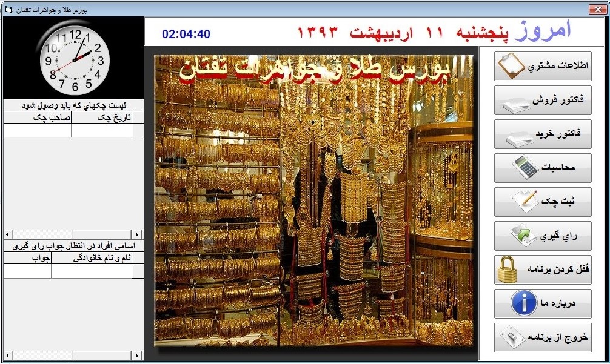Screen dimensions: 610x364
Task: Click the clipboard icon for customer information
Action: pos(511,65)
